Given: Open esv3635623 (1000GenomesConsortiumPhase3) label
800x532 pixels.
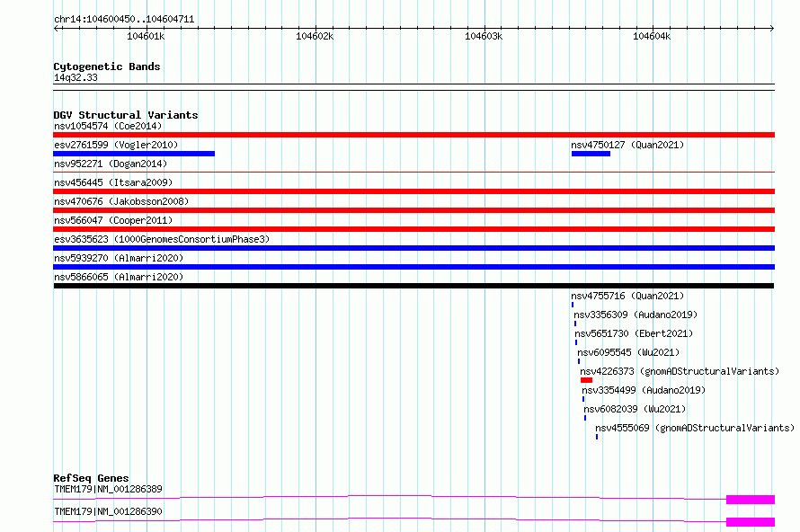Looking at the screenshot, I should pos(162,239).
